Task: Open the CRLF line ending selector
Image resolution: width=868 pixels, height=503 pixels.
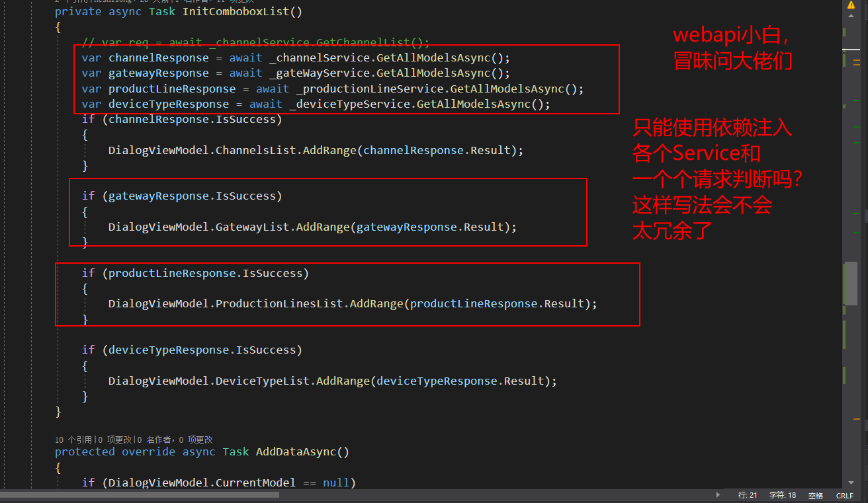Action: [x=845, y=495]
